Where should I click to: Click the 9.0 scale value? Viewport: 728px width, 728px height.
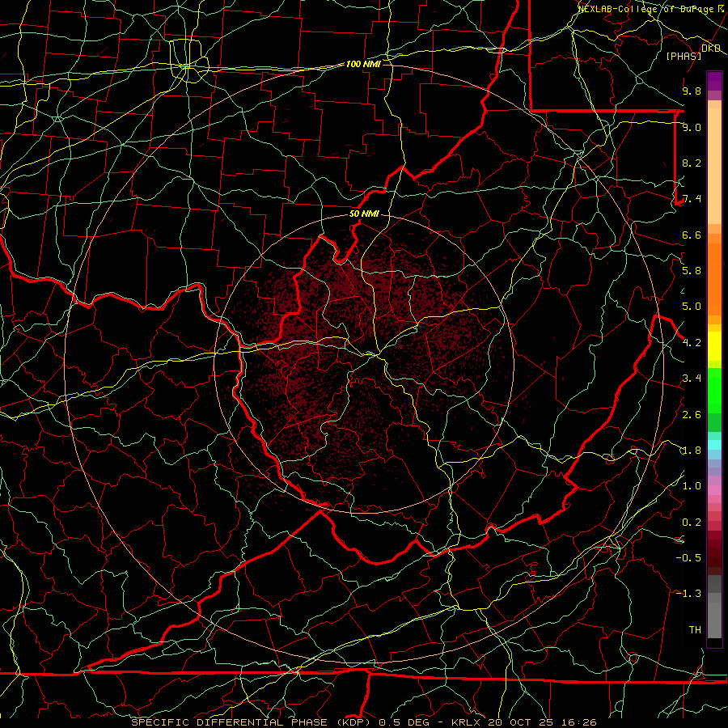pos(692,127)
